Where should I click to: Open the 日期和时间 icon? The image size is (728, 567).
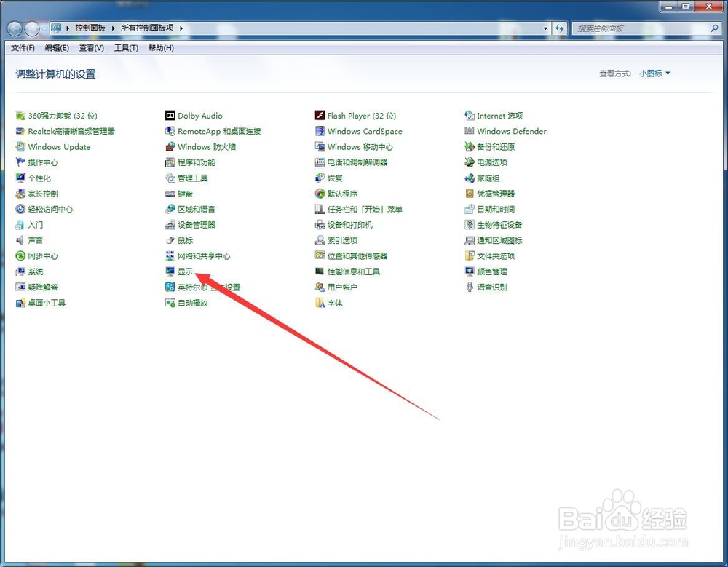pyautogui.click(x=470, y=209)
